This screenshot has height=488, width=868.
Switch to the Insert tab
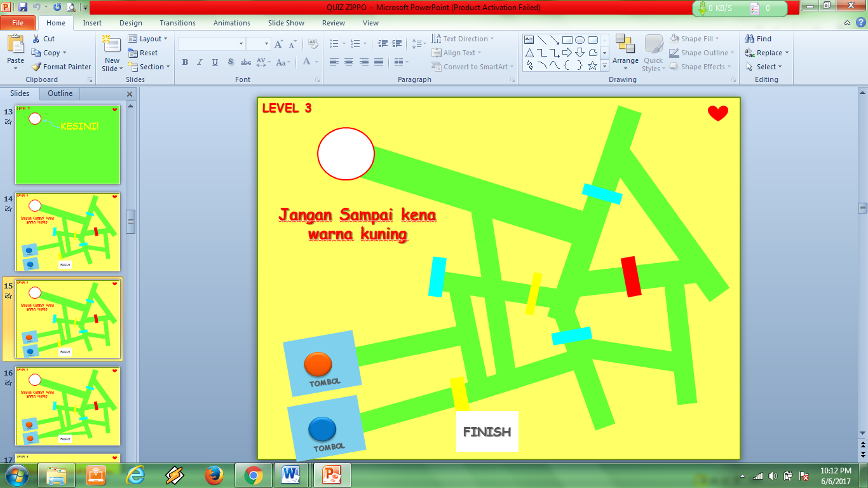point(92,23)
